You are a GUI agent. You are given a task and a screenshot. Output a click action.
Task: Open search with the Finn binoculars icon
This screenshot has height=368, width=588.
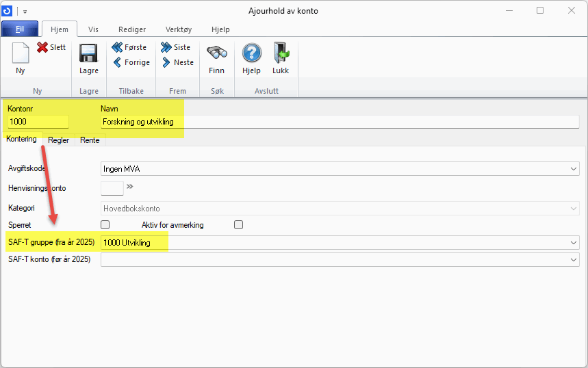[216, 55]
